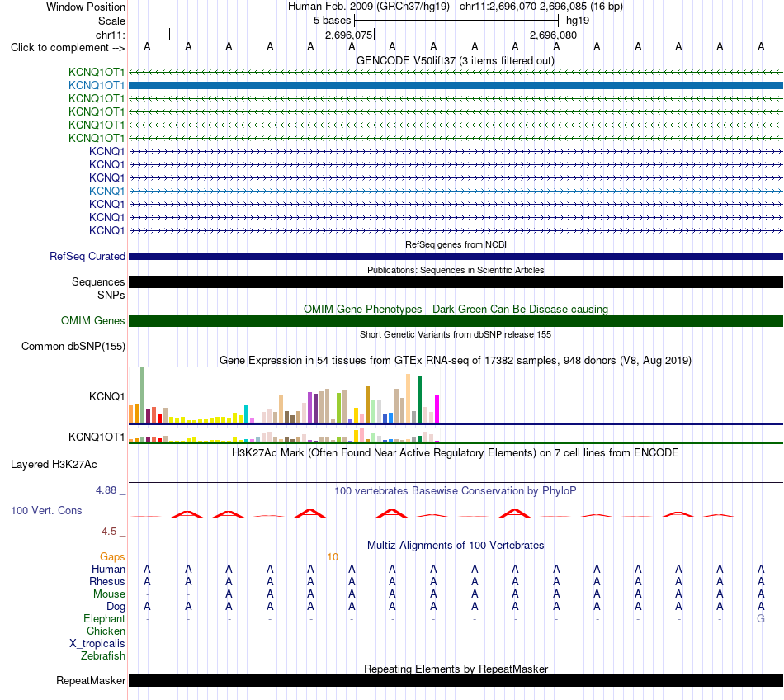Screen dimensions: 784x700
Task: Open 'OMIM Gene Phenotypes - Dark Green' title
Action: point(456,309)
